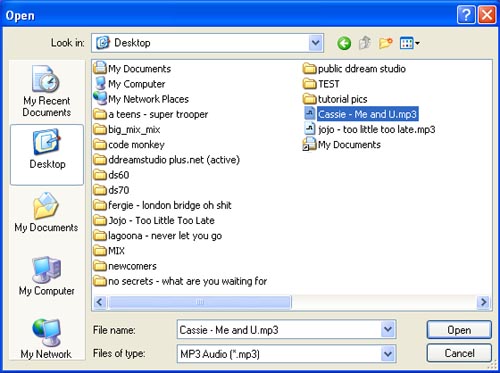Image resolution: width=500 pixels, height=373 pixels.
Task: Select the MIX folder
Action: (109, 251)
